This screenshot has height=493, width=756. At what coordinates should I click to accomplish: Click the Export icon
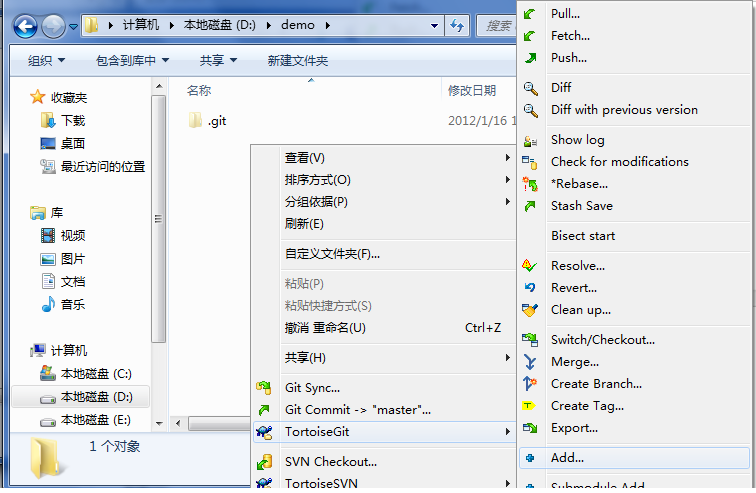point(530,428)
